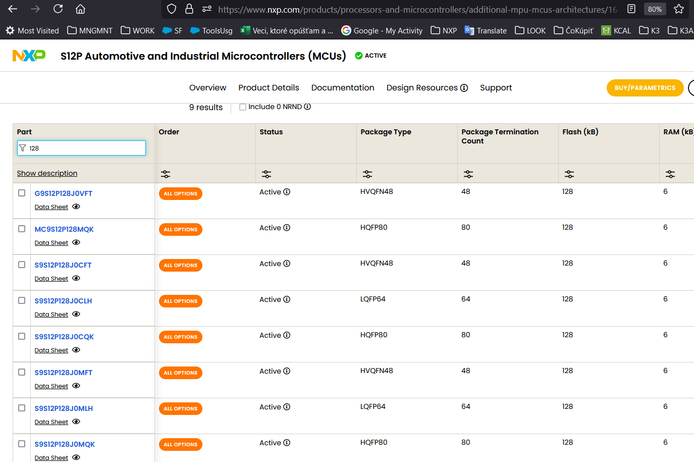The height and width of the screenshot is (462, 694).
Task: Select the S9S12P128J0MQK row checkbox
Action: [x=22, y=444]
